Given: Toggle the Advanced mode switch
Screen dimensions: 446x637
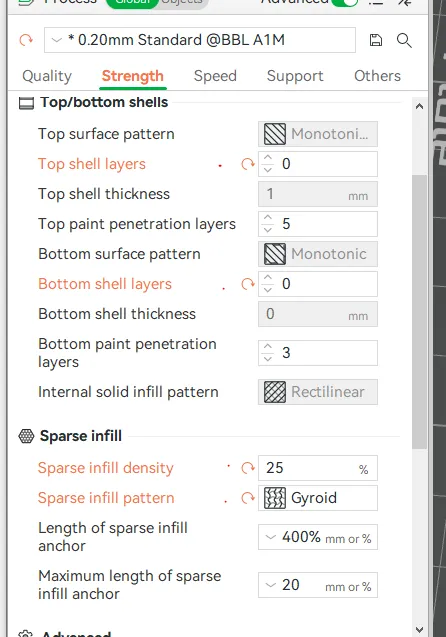Looking at the screenshot, I should (344, 2).
